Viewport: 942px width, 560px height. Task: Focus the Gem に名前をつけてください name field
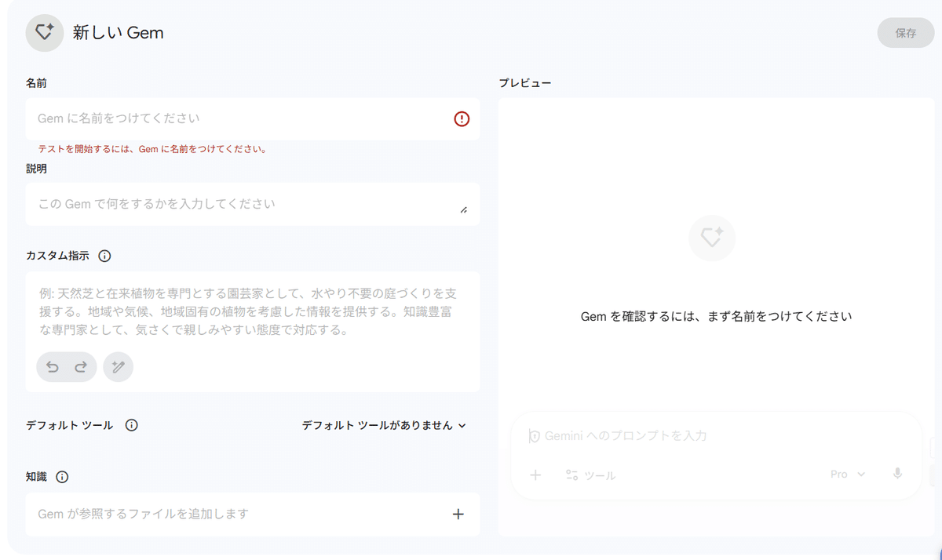click(253, 119)
